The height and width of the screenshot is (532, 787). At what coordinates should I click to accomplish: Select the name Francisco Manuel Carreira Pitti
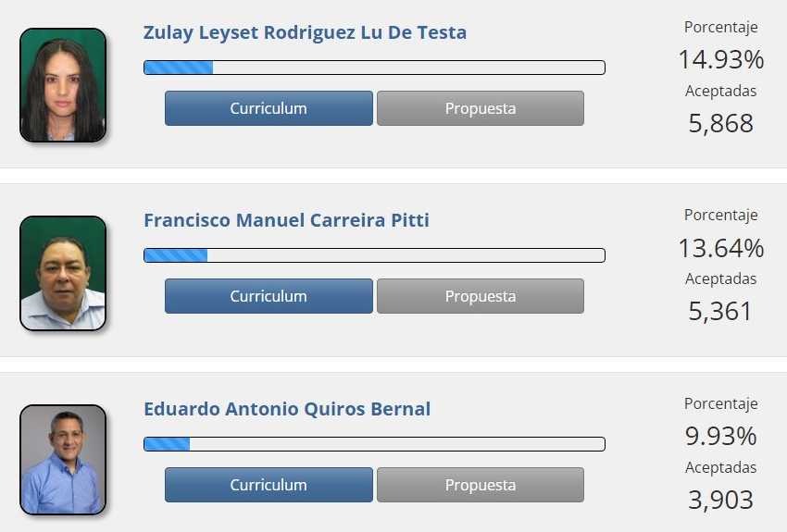tap(287, 220)
